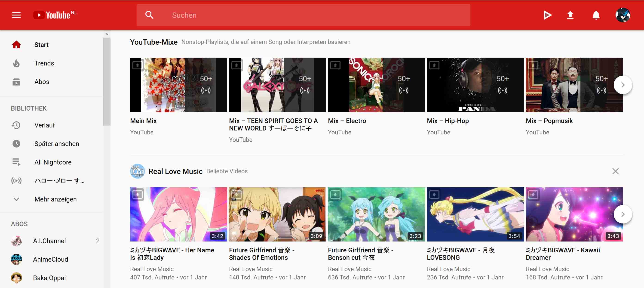Click the watch later clock icon

[16, 144]
